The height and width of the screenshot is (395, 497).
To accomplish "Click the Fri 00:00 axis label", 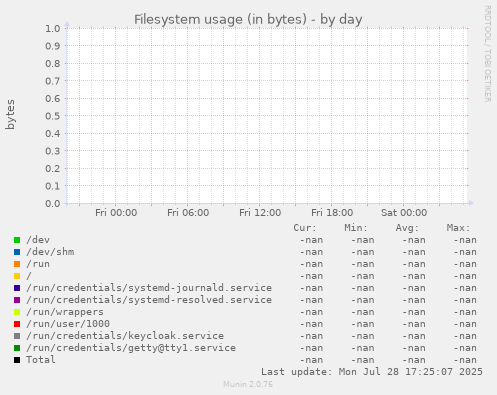I will tap(116, 213).
